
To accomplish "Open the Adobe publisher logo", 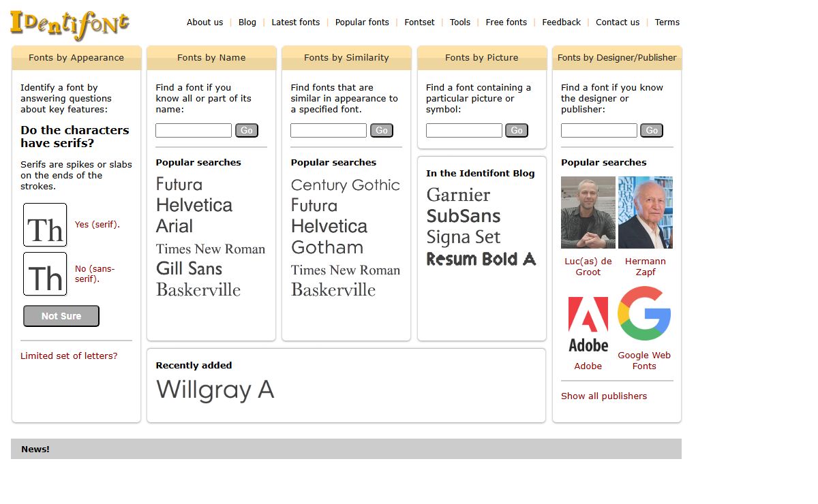I will (x=588, y=324).
